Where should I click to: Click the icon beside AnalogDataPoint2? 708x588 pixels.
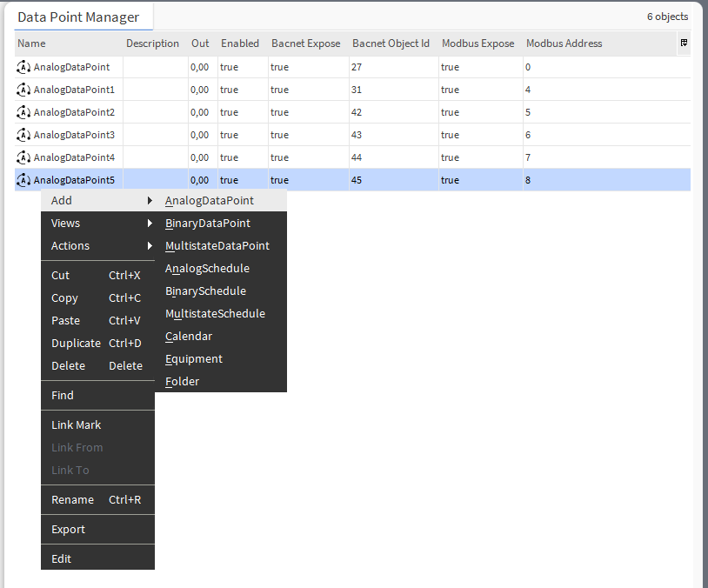(22, 111)
